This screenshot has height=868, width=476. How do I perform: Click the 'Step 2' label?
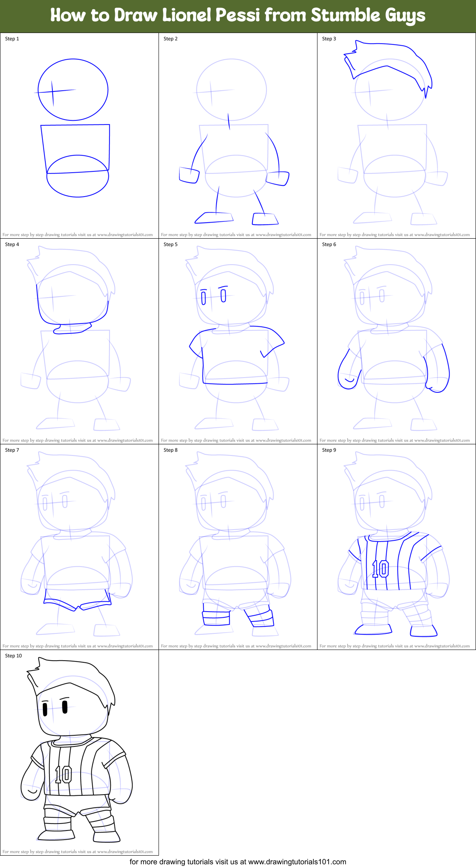pyautogui.click(x=170, y=39)
